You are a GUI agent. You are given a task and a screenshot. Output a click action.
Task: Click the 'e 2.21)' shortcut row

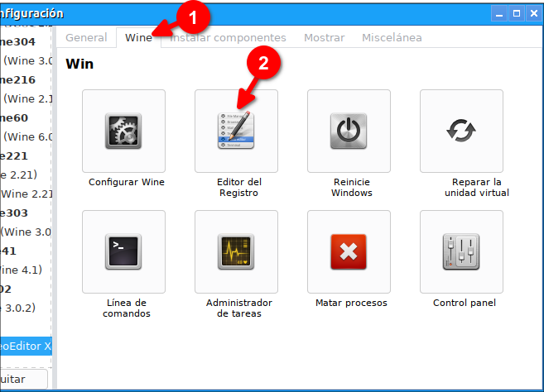(x=19, y=175)
